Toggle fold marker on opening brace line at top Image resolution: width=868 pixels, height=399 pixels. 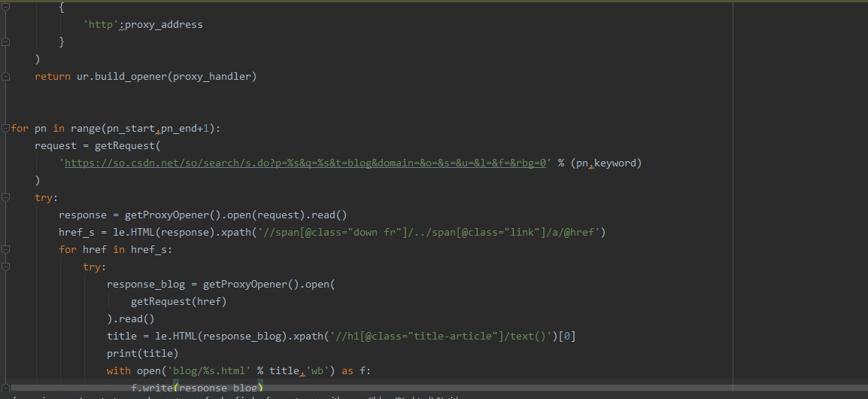pos(5,8)
